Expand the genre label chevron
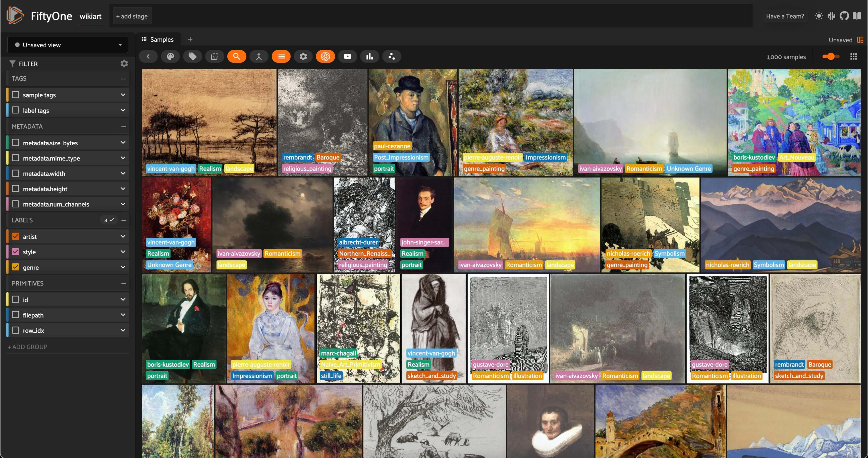 [123, 267]
